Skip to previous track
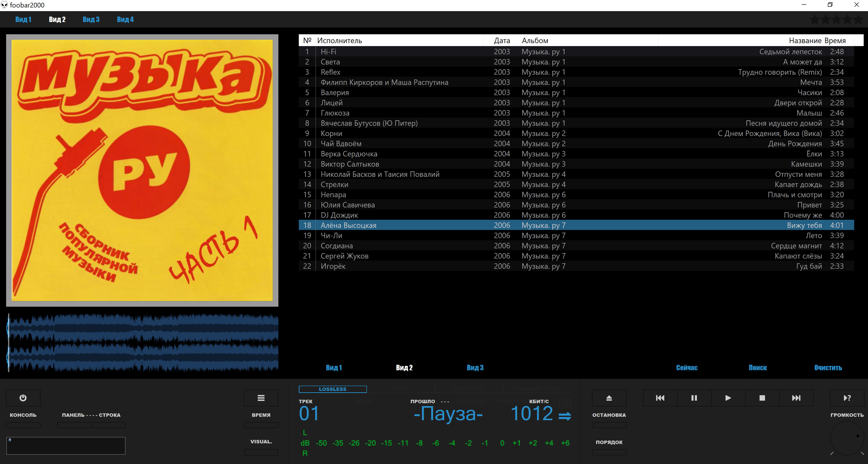This screenshot has width=868, height=464. 660,398
